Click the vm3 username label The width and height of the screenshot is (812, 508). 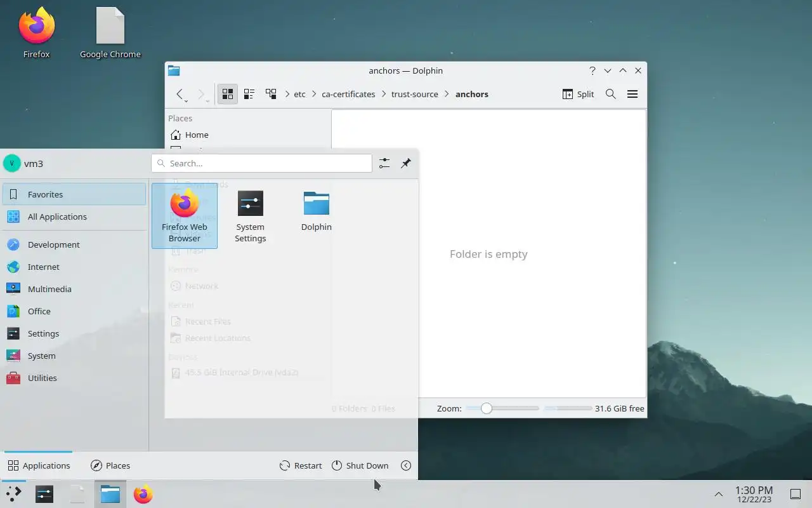click(34, 163)
